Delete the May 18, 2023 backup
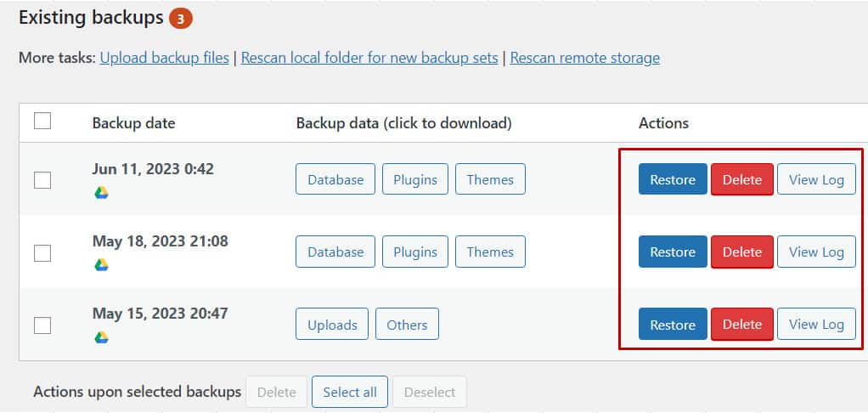This screenshot has width=868, height=413. (x=741, y=252)
